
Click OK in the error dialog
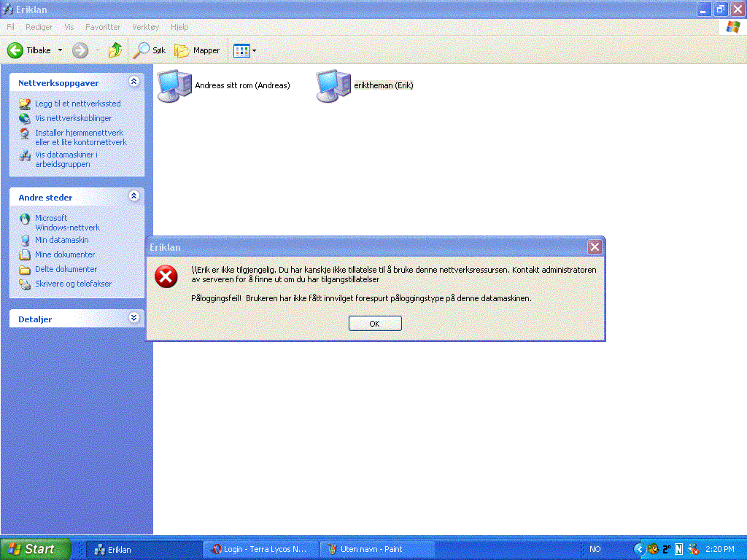tap(375, 323)
